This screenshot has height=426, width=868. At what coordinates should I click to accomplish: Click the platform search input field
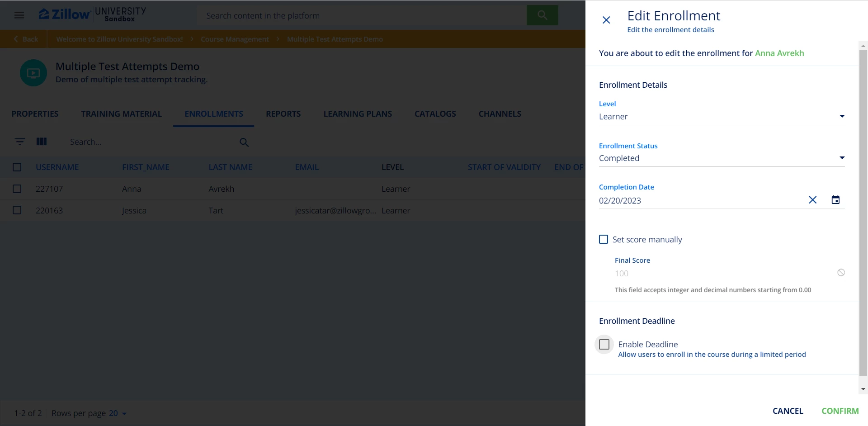click(x=362, y=15)
